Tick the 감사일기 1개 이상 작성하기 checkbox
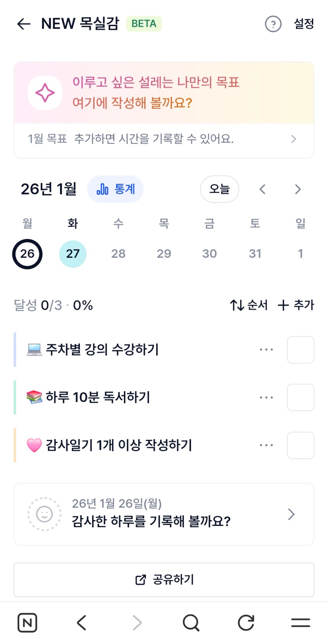The width and height of the screenshot is (328, 644). tap(300, 445)
